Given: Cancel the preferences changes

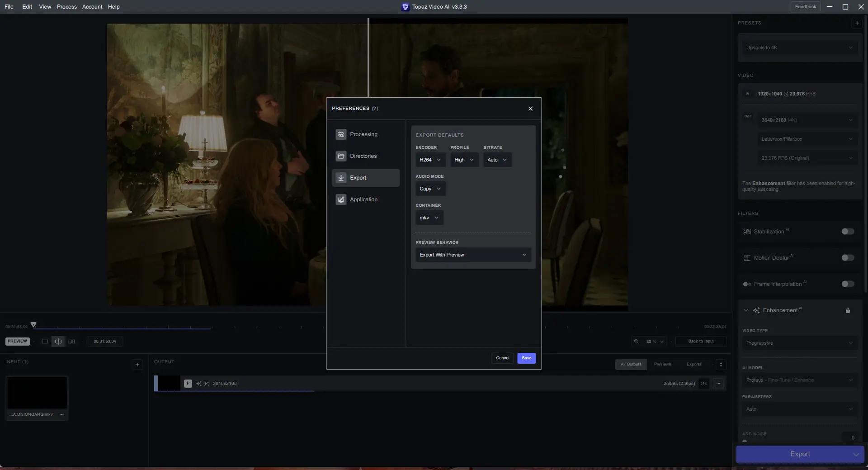Looking at the screenshot, I should pos(502,358).
